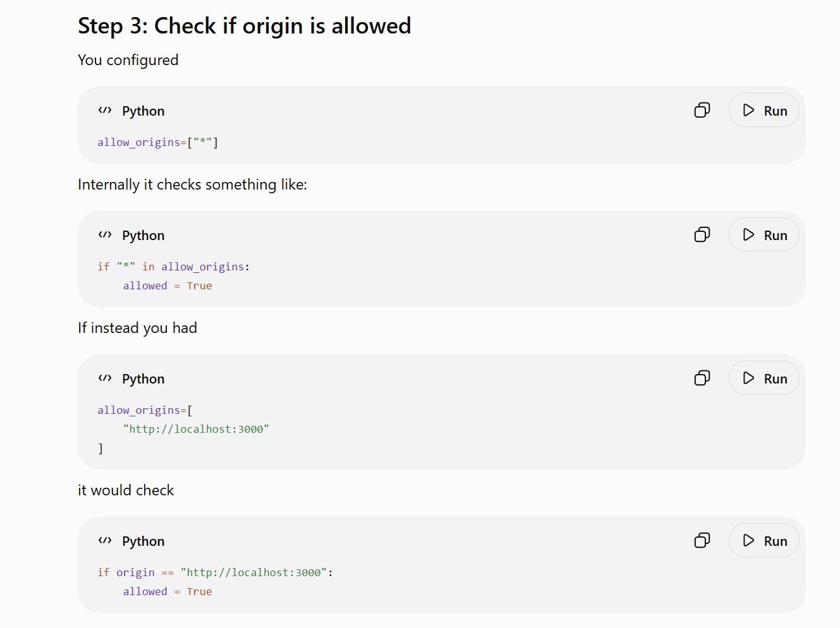Click code icon in localhost list block header

(105, 378)
